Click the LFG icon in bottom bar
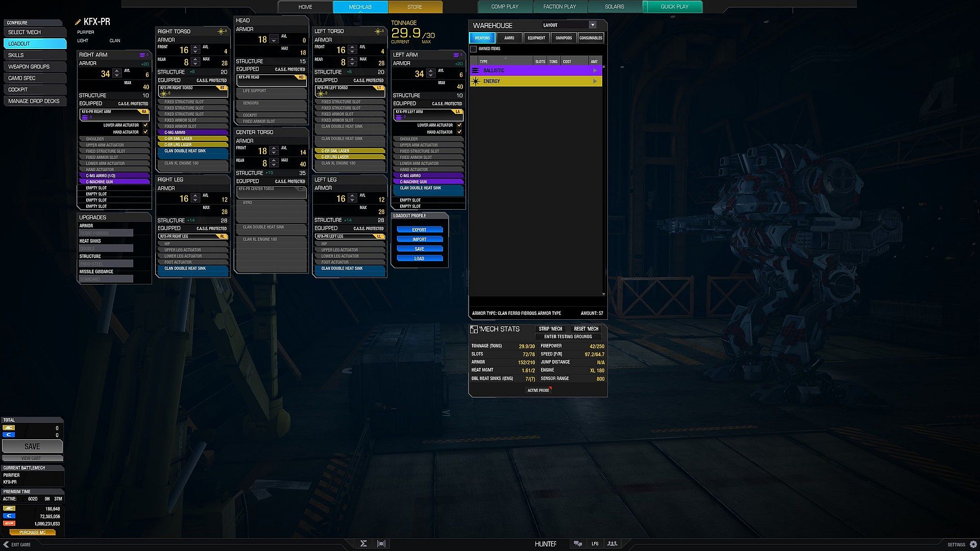This screenshot has width=980, height=551. (595, 544)
